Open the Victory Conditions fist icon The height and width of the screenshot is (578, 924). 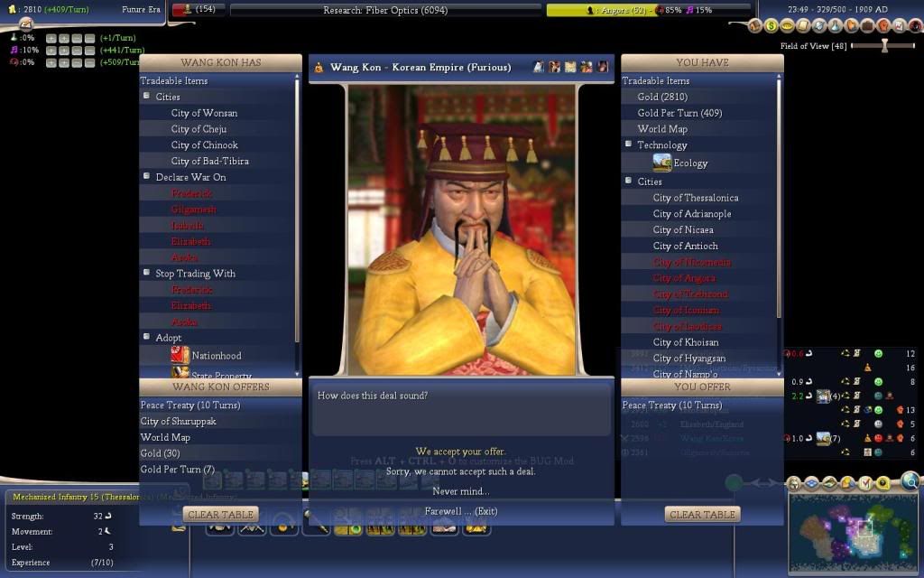coord(882,26)
